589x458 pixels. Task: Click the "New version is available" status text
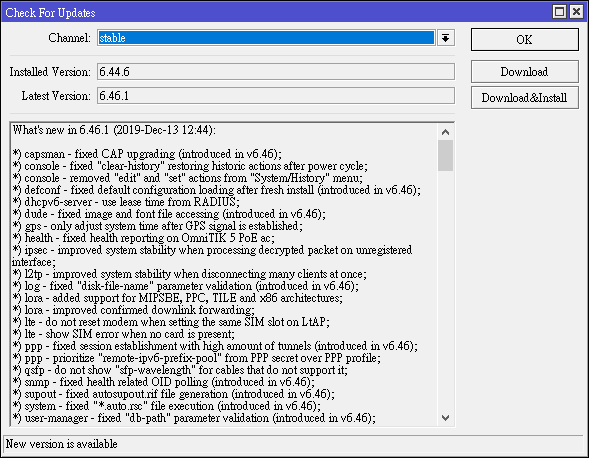click(62, 444)
